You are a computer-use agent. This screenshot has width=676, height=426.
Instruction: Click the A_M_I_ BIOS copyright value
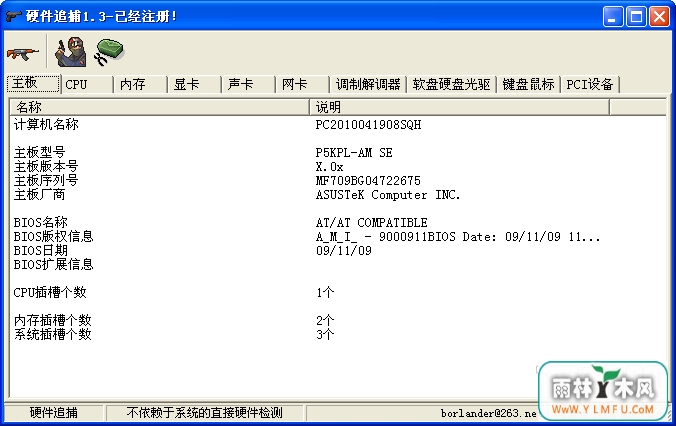(457, 237)
